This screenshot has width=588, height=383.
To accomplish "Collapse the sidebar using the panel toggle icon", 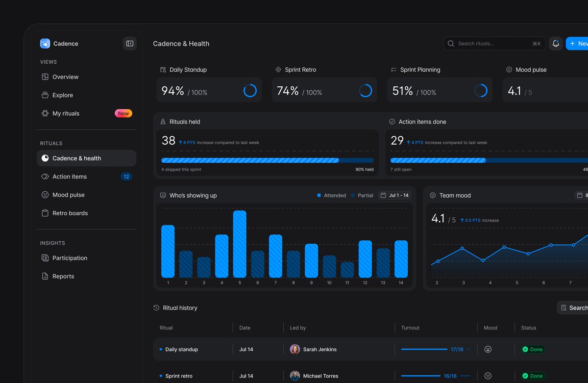I will click(129, 44).
